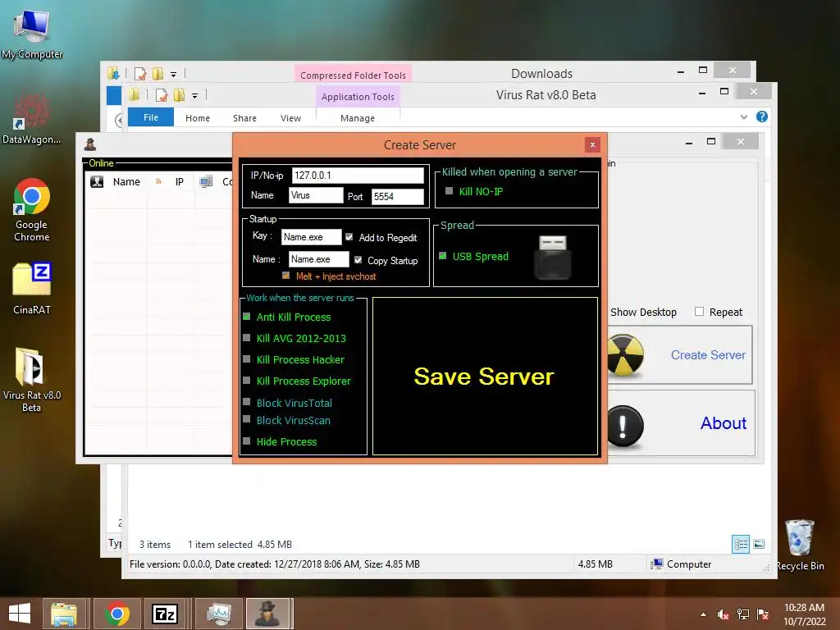Image resolution: width=840 pixels, height=630 pixels.
Task: Launch Google Chrome from the desktop
Action: (x=32, y=210)
